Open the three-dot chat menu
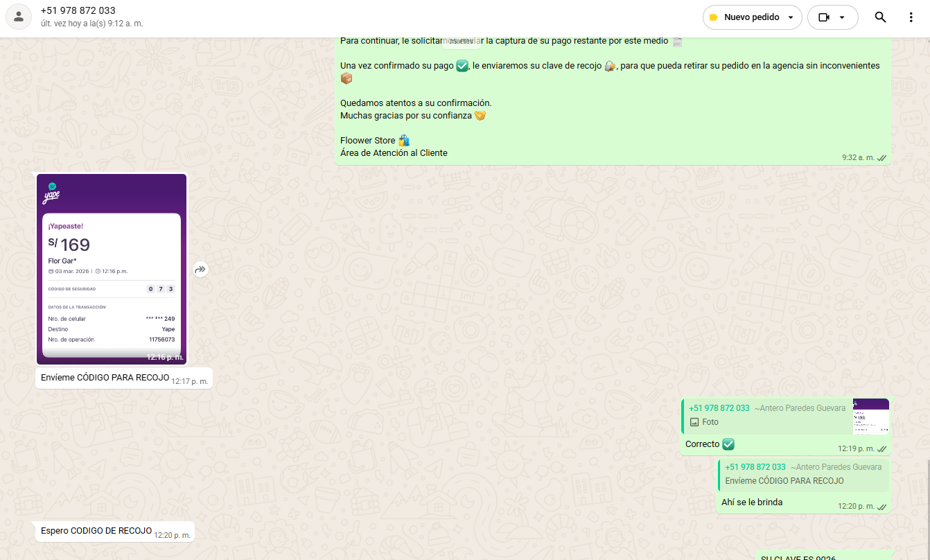 (x=911, y=17)
